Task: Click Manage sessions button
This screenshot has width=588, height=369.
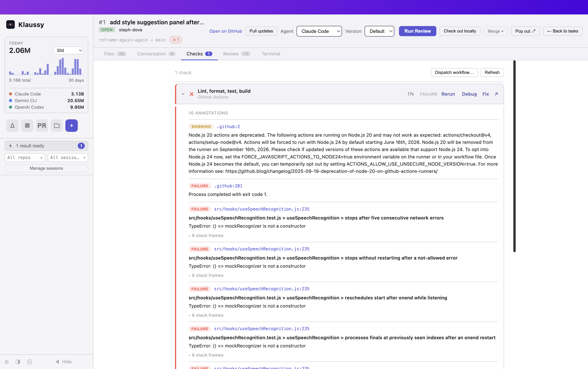Action: click(46, 168)
